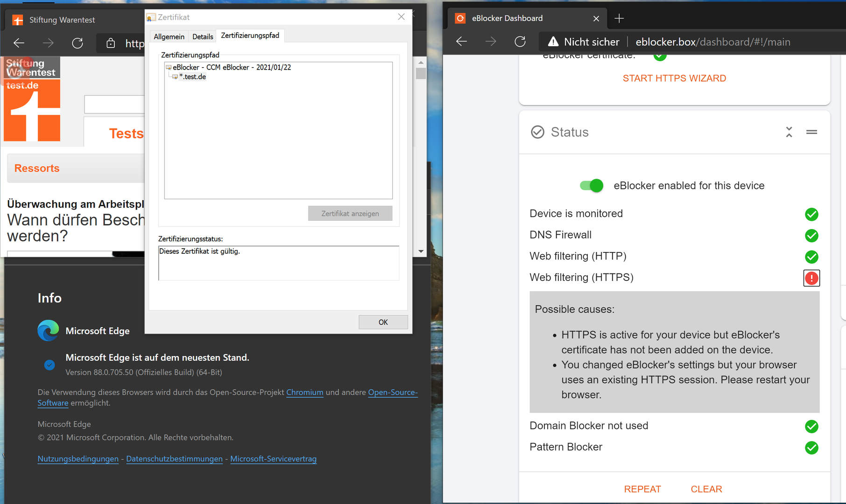Click the Possible causes heading
The image size is (846, 504).
[575, 309]
